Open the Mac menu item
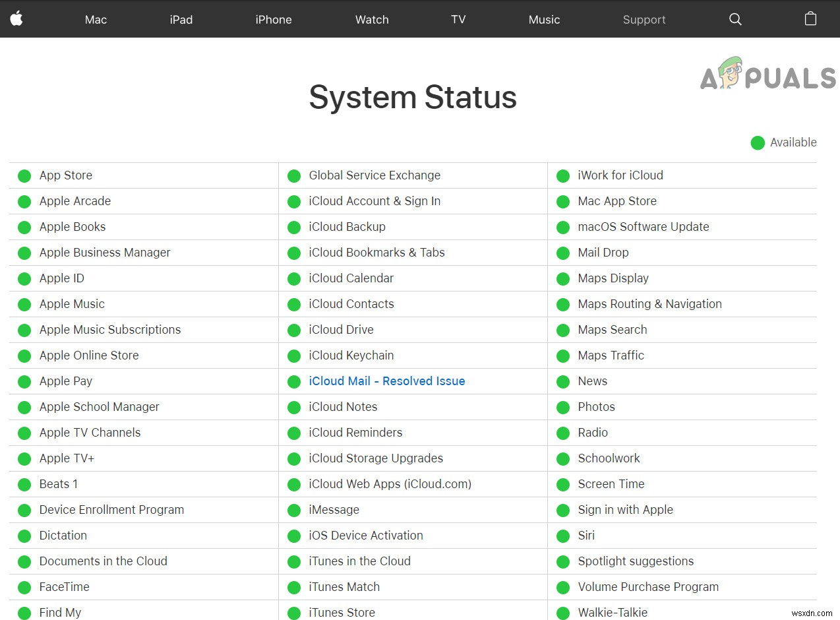Image resolution: width=840 pixels, height=620 pixels. [96, 20]
